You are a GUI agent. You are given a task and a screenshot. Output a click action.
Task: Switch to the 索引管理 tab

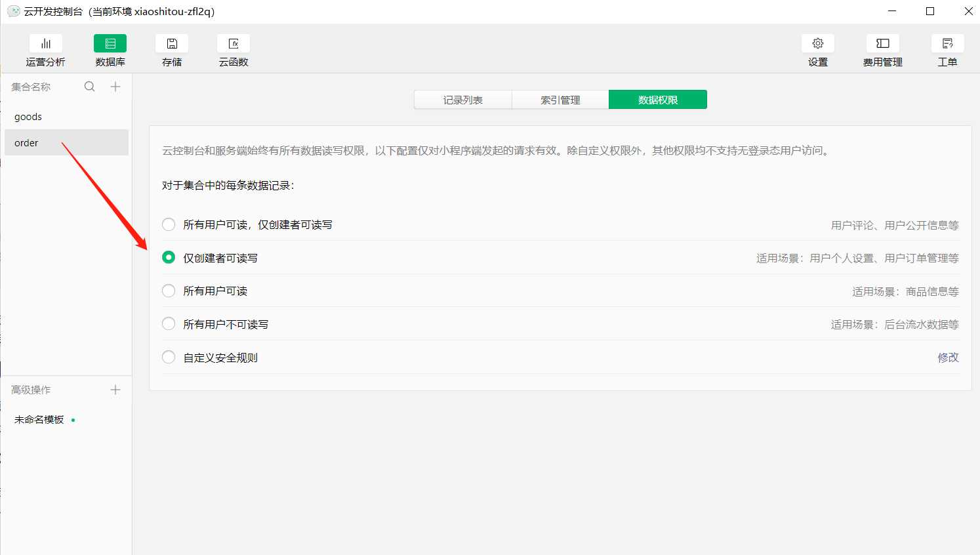coord(560,100)
